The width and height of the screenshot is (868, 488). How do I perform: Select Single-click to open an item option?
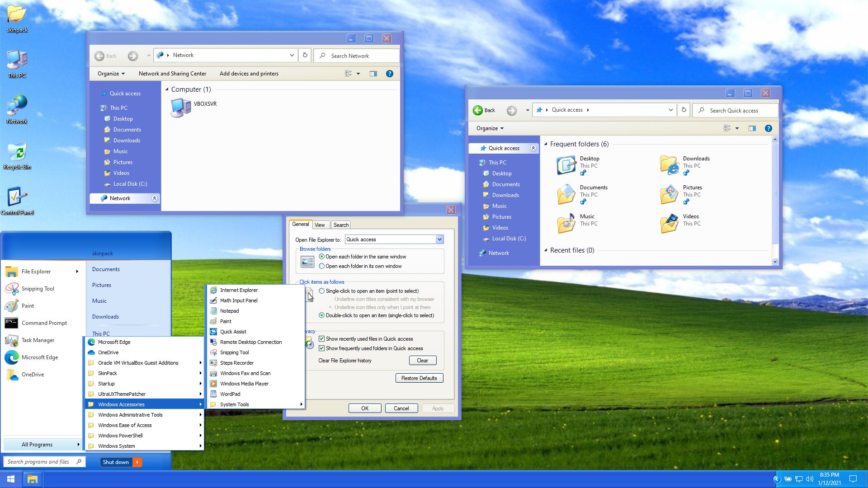coord(322,291)
